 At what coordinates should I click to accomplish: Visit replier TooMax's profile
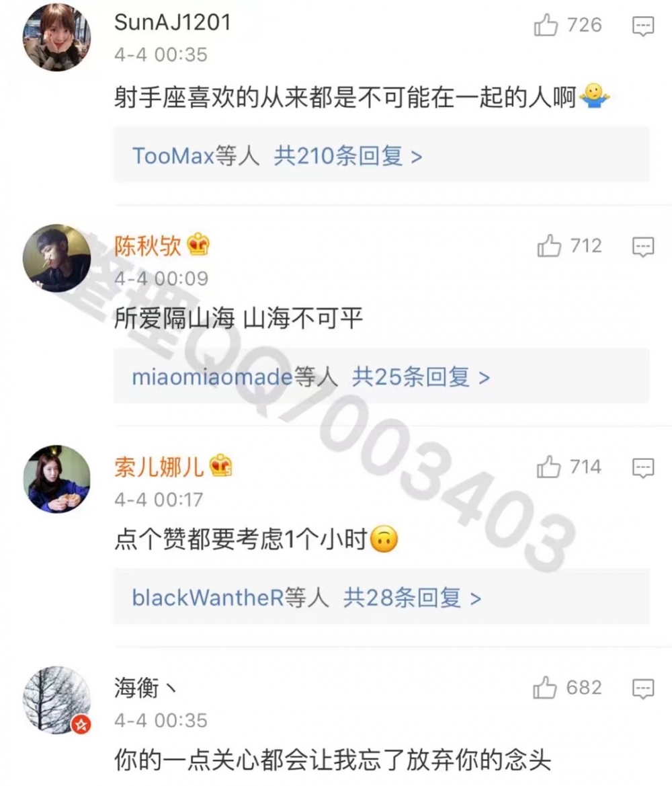tap(173, 156)
